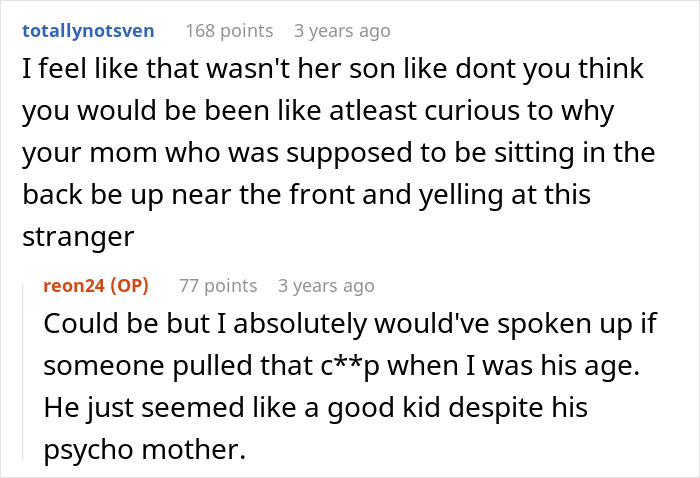Click line starting "Could be but I absolutely"
Viewport: 700px width, 478px height.
click(350, 324)
